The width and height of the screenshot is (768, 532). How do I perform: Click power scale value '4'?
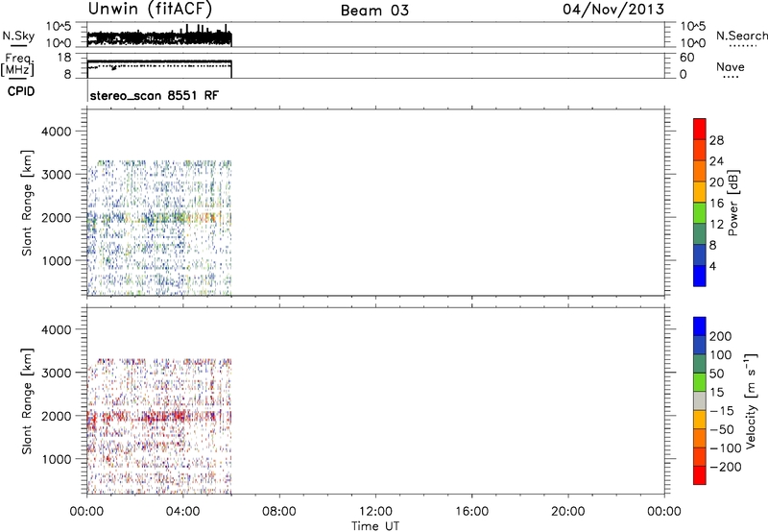pyautogui.click(x=712, y=266)
